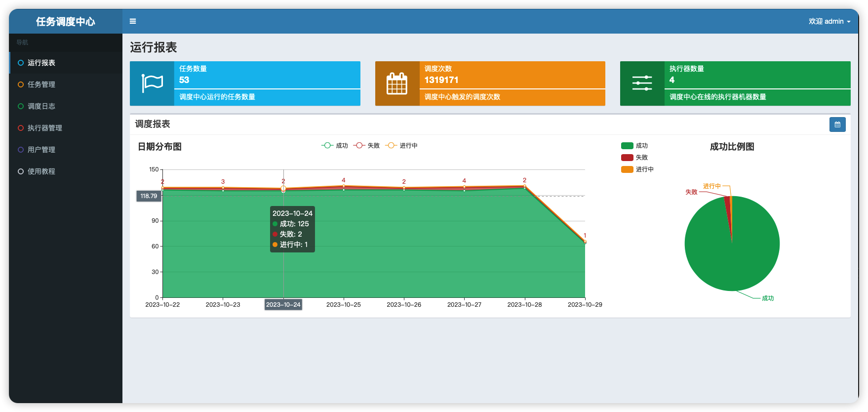Screen dimensions: 868x412
Task: Toggle 成功 series in line chart legend
Action: [x=335, y=146]
